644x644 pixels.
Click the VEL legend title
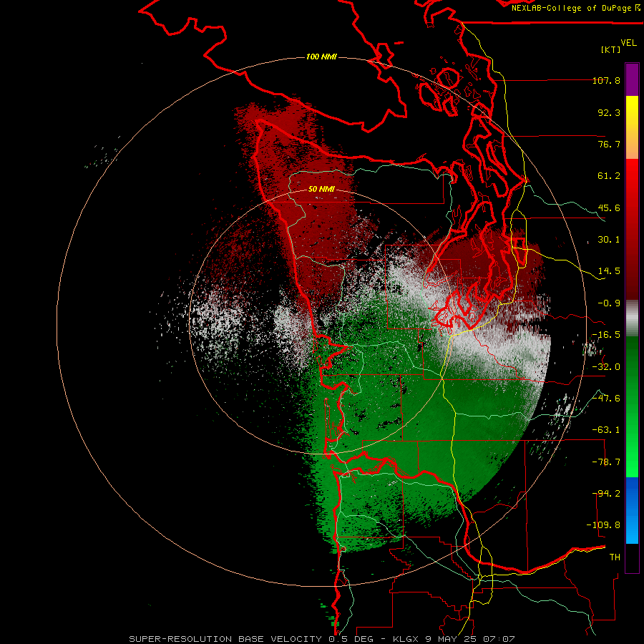click(628, 43)
